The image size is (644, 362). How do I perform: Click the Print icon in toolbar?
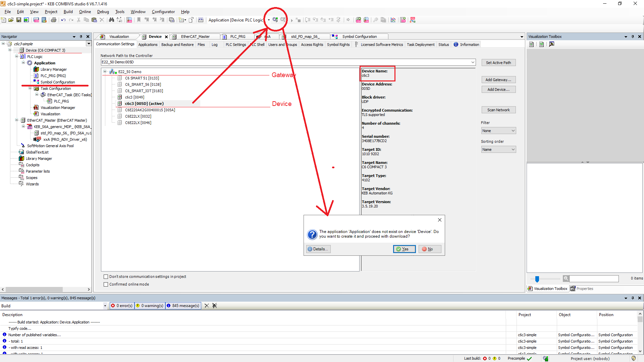[53, 20]
